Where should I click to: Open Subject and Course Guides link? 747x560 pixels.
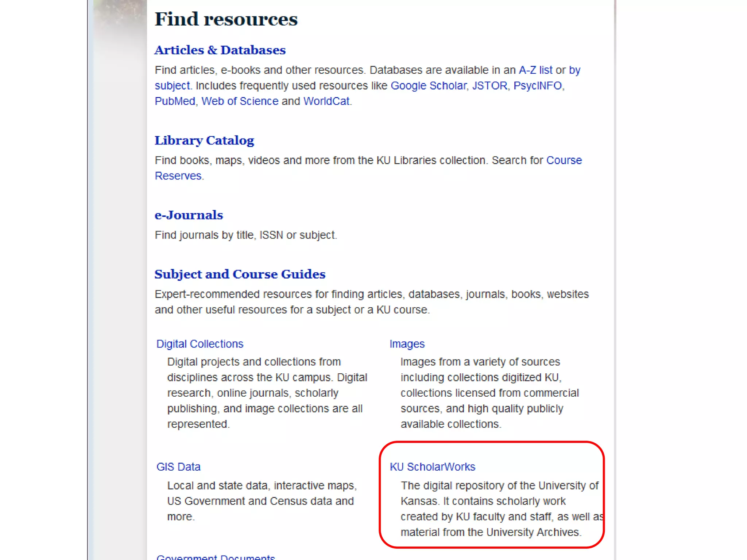(240, 274)
